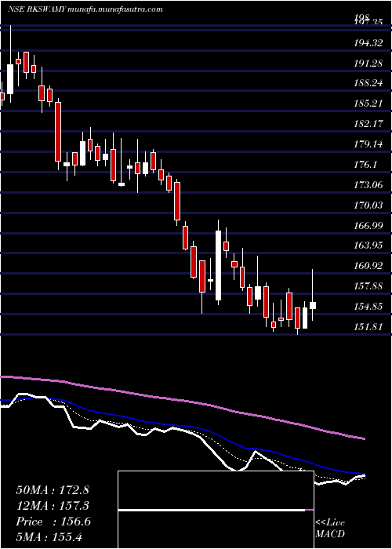Click the 191.28 price axis label
This screenshot has width=392, height=549.
(x=368, y=64)
